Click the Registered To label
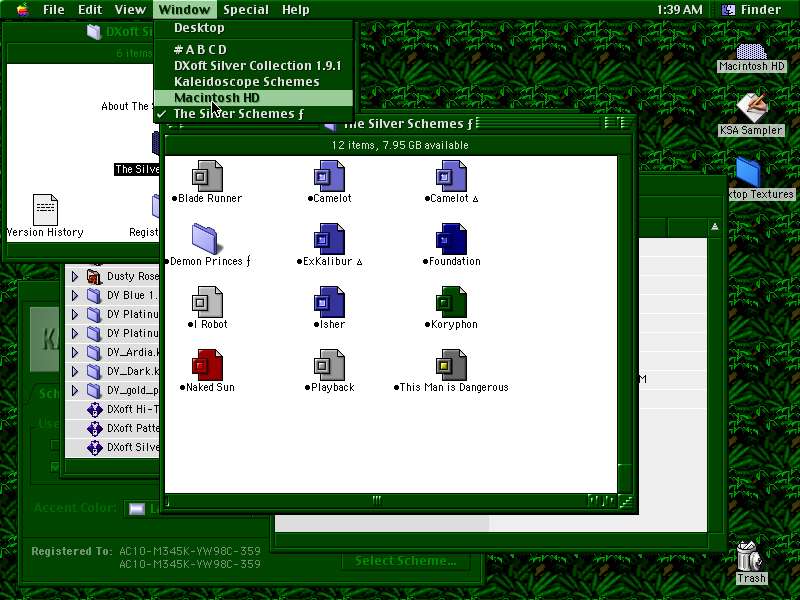 click(71, 552)
